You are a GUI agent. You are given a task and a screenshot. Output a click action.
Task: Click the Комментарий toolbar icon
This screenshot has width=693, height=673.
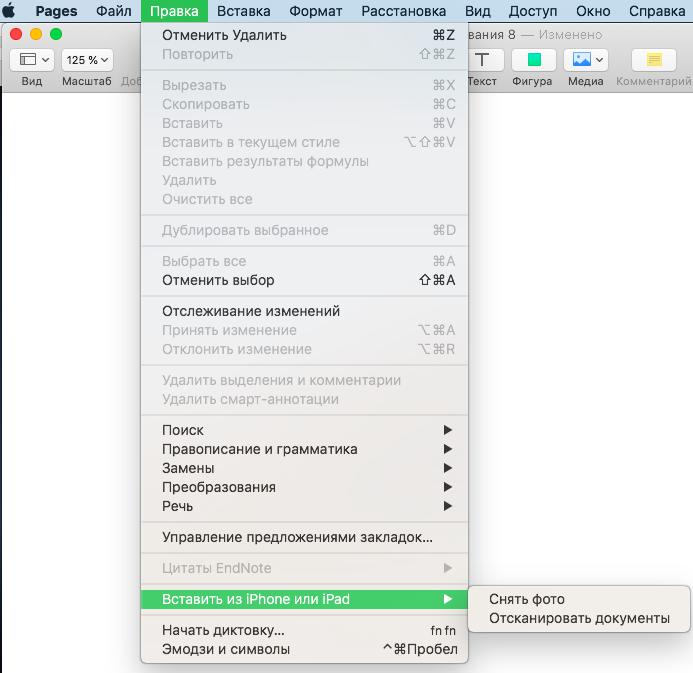click(x=654, y=60)
